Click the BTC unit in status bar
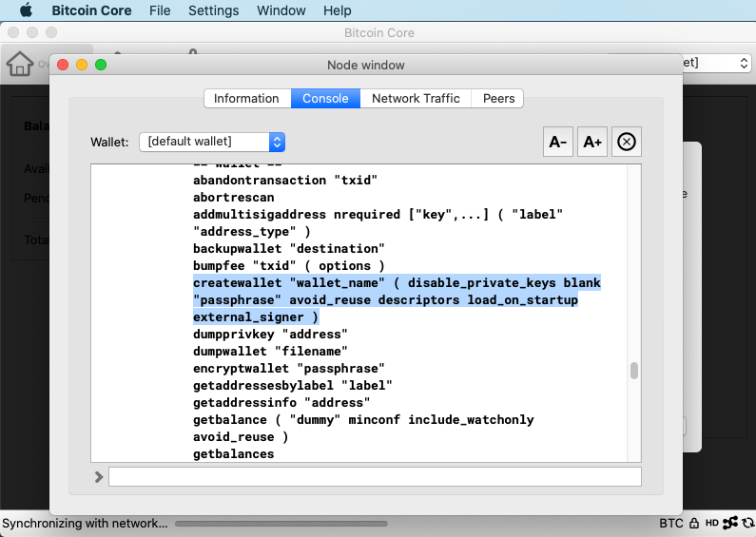 [x=671, y=523]
